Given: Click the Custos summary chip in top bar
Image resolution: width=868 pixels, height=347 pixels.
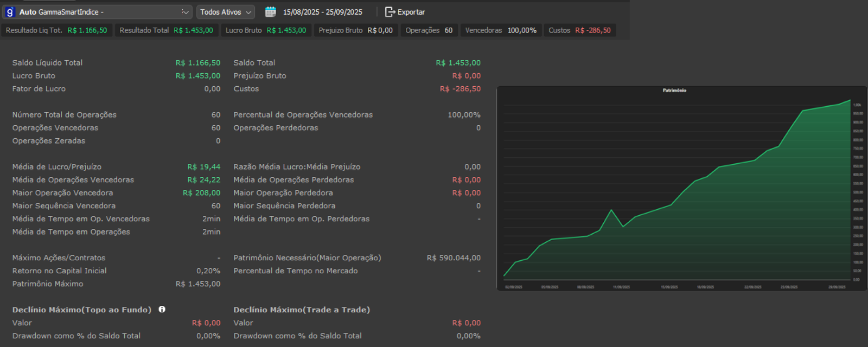Looking at the screenshot, I should point(579,30).
